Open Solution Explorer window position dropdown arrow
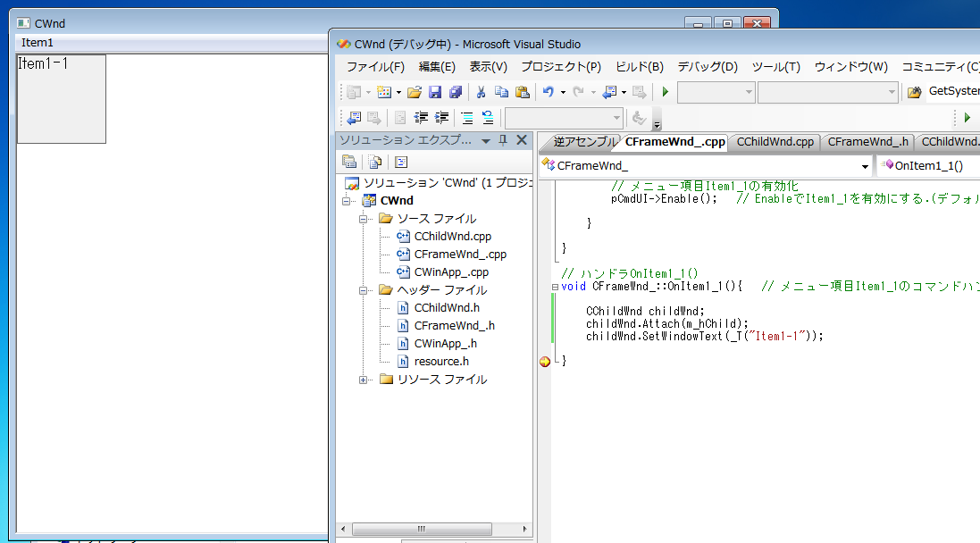The image size is (980, 543). (486, 141)
